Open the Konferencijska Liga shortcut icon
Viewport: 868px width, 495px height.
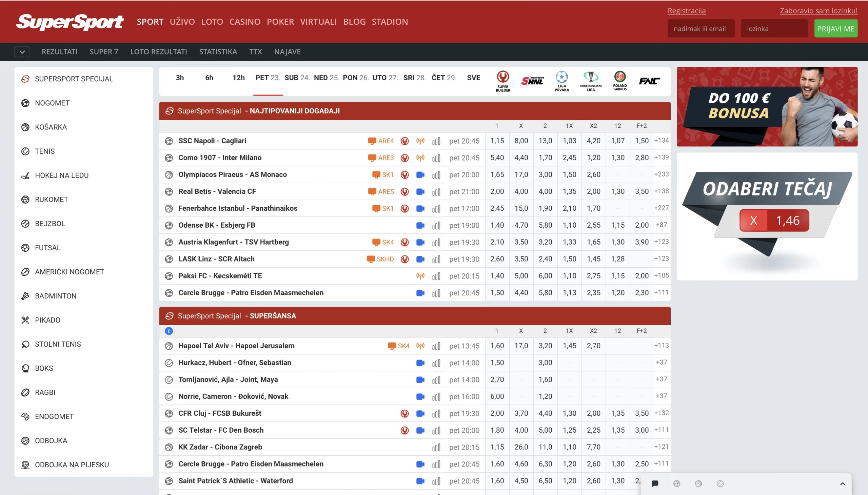(x=591, y=81)
